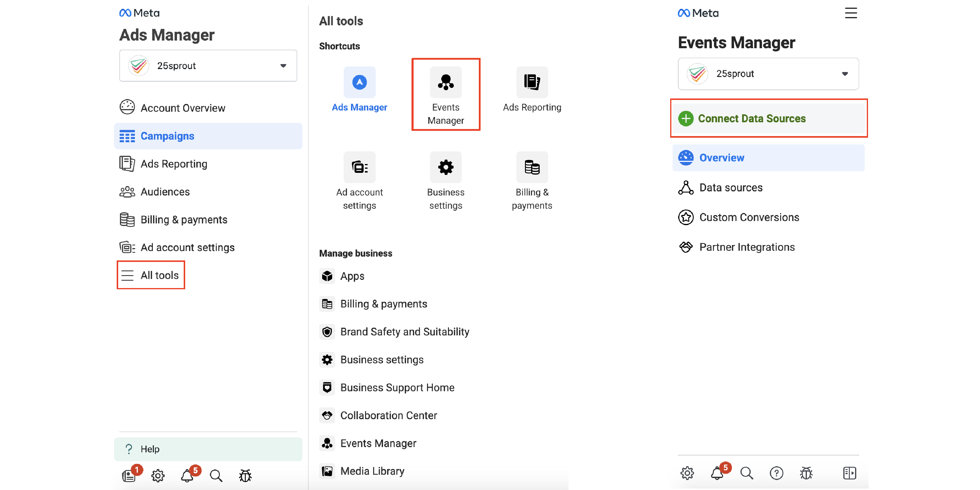Click Connect Data Sources

coord(768,118)
